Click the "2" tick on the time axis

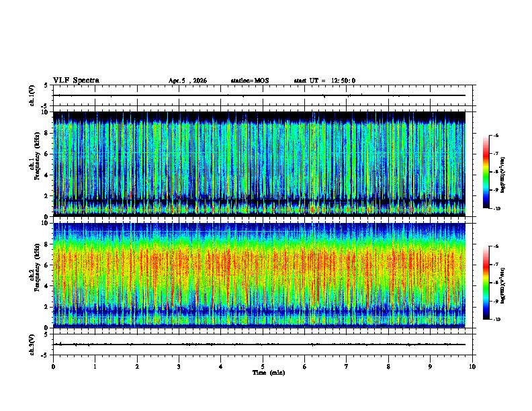pyautogui.click(x=137, y=367)
